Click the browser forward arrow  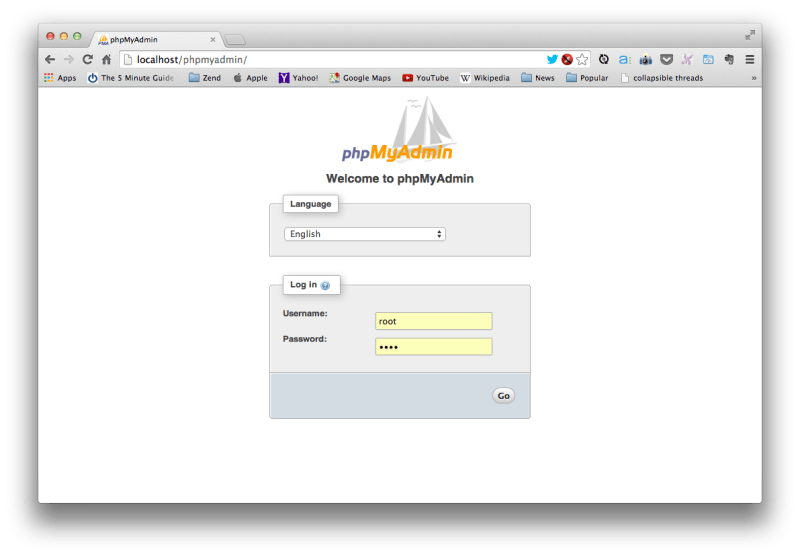[x=68, y=60]
